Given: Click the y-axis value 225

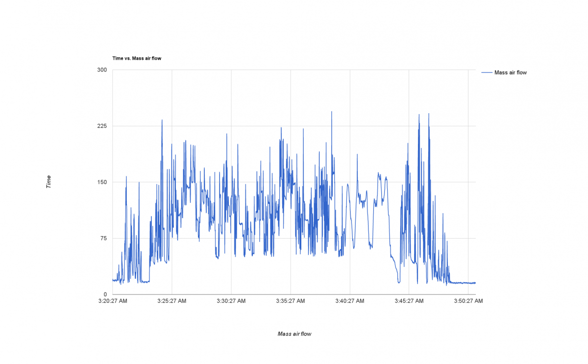Looking at the screenshot, I should 102,126.
